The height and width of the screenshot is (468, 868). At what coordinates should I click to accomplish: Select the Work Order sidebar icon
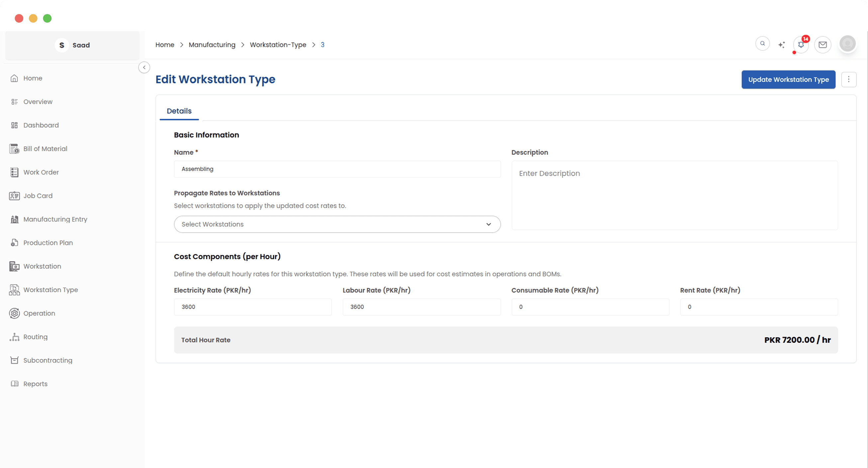[14, 172]
